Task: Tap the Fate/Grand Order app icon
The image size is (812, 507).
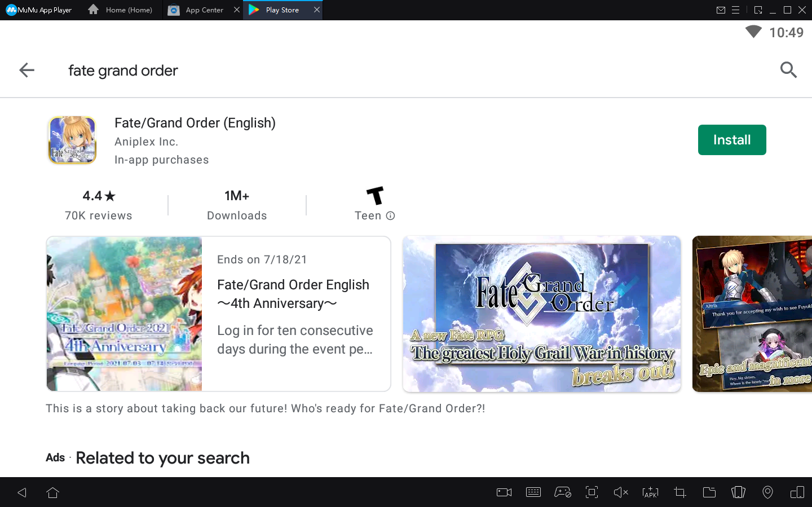Action: pos(72,140)
